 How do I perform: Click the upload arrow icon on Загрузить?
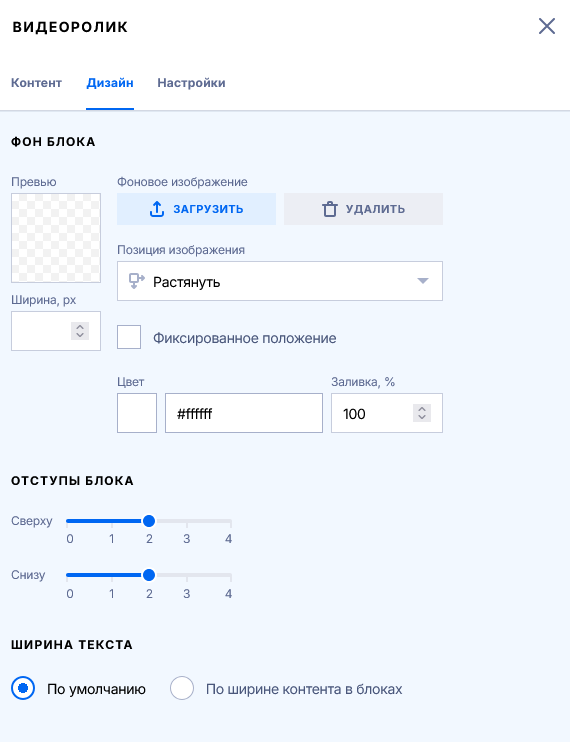click(157, 209)
